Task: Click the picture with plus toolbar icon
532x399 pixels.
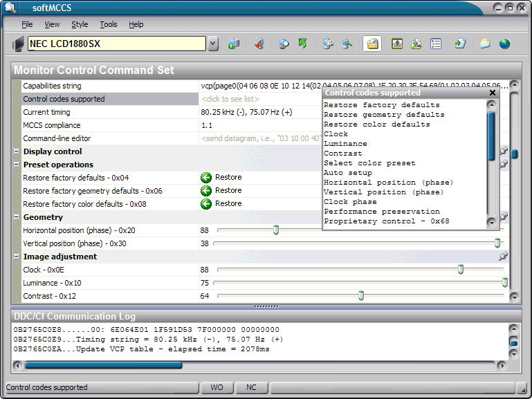Action: (x=416, y=44)
